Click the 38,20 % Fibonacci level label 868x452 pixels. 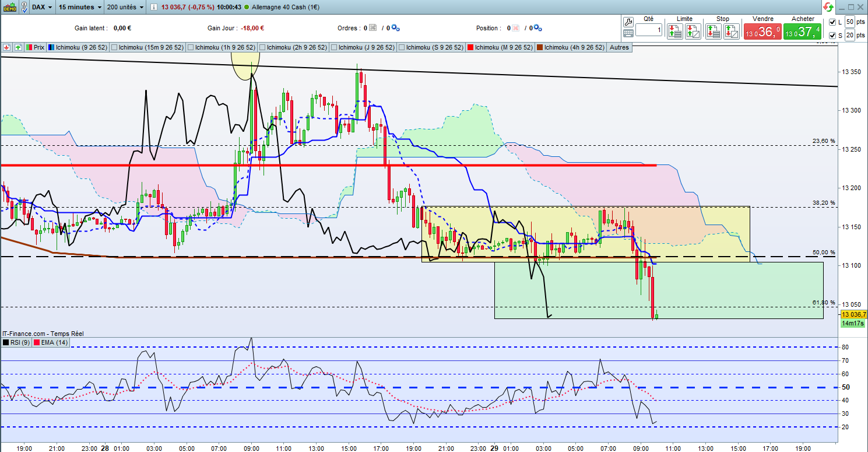pyautogui.click(x=824, y=203)
